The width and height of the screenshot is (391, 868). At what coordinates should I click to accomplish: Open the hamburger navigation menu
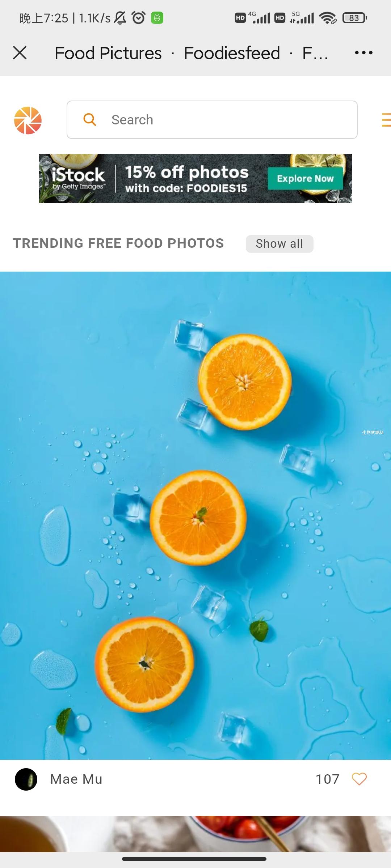coord(386,120)
